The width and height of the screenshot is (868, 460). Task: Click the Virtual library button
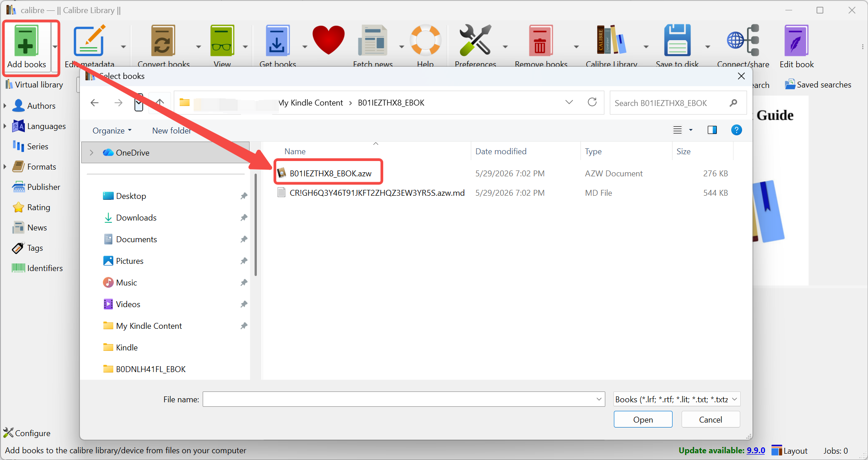(x=34, y=84)
